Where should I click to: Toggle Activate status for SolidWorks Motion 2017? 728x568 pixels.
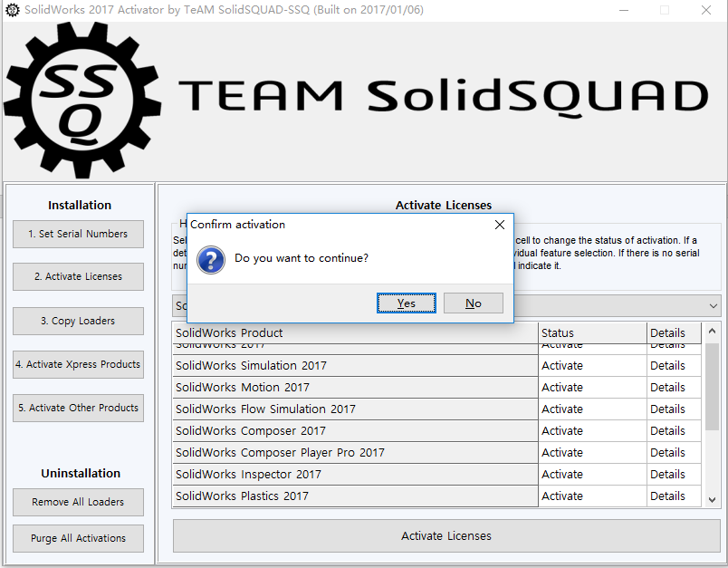[592, 388]
